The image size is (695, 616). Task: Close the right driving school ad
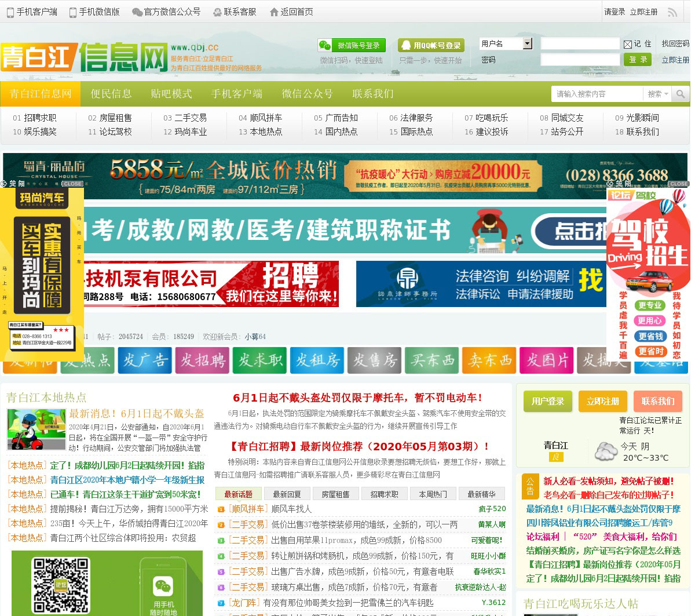click(x=678, y=184)
